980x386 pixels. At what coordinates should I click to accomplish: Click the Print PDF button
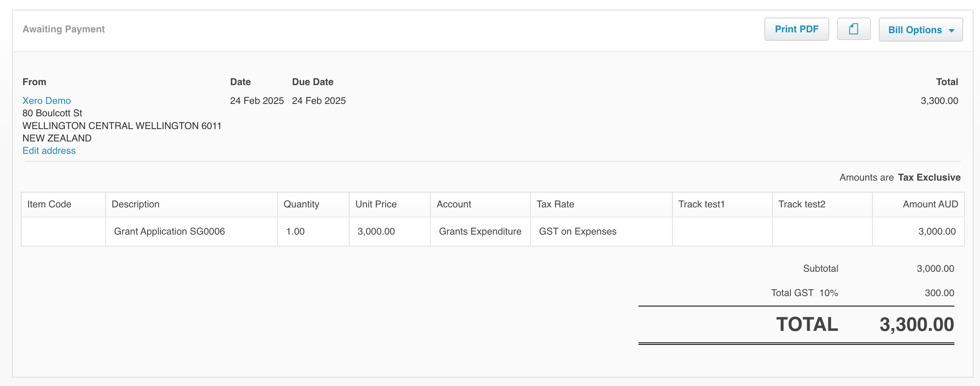click(796, 29)
